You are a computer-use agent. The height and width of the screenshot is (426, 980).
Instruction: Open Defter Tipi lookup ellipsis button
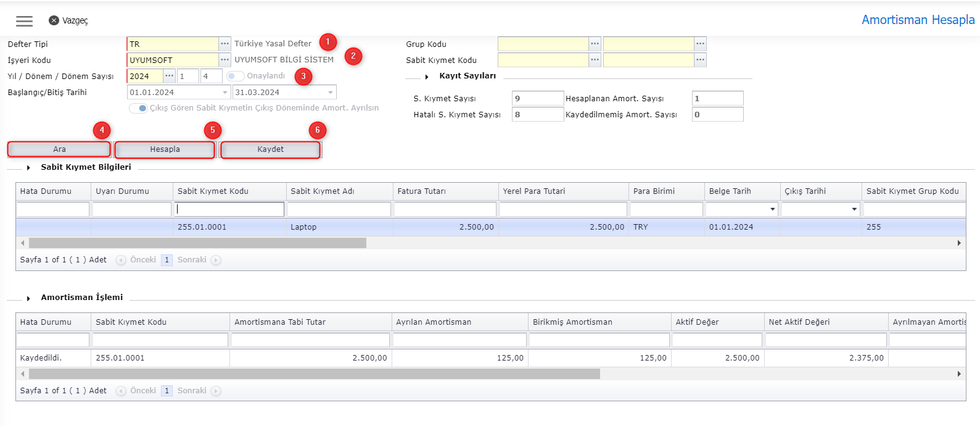(224, 44)
